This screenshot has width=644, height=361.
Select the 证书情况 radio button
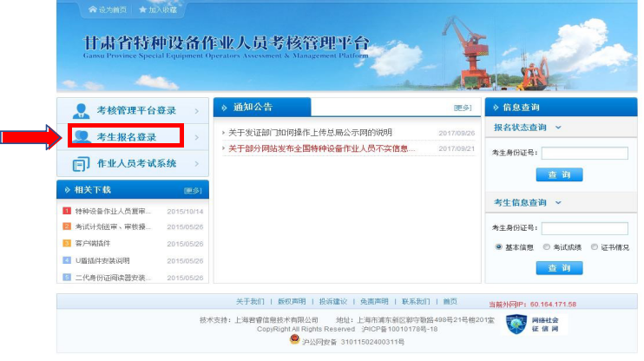tap(594, 246)
